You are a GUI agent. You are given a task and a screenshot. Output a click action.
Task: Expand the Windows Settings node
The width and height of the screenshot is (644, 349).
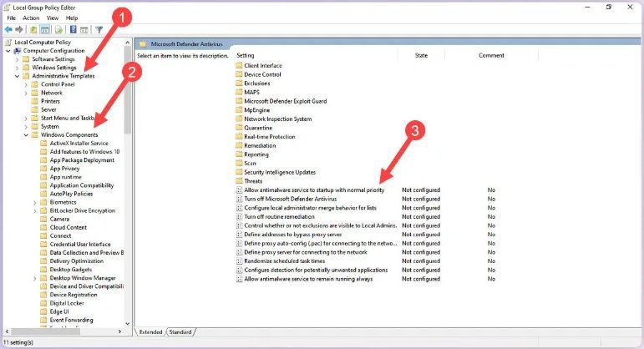[x=17, y=68]
